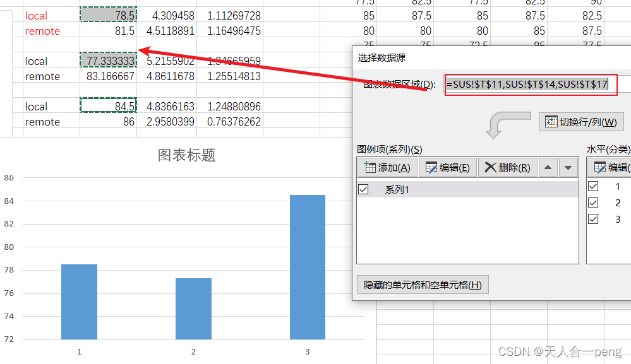The image size is (631, 364).
Task: Uncheck the category 3 checkbox
Action: point(593,219)
